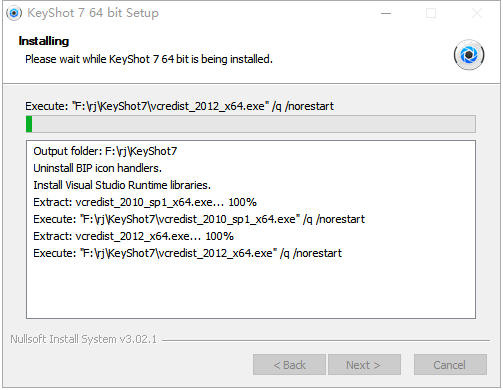Image resolution: width=503 pixels, height=390 pixels.
Task: Select the last log line executing vcredist_2012_x64.exe
Action: pos(187,253)
